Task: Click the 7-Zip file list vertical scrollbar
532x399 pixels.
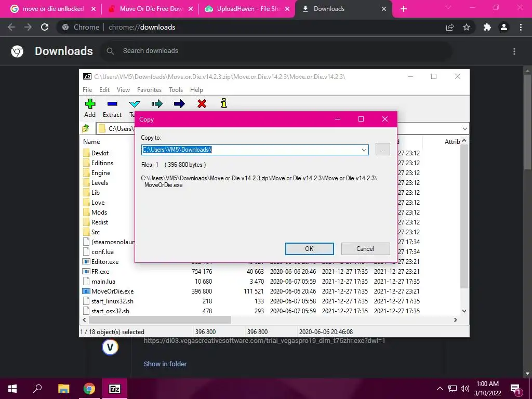Action: click(x=464, y=216)
